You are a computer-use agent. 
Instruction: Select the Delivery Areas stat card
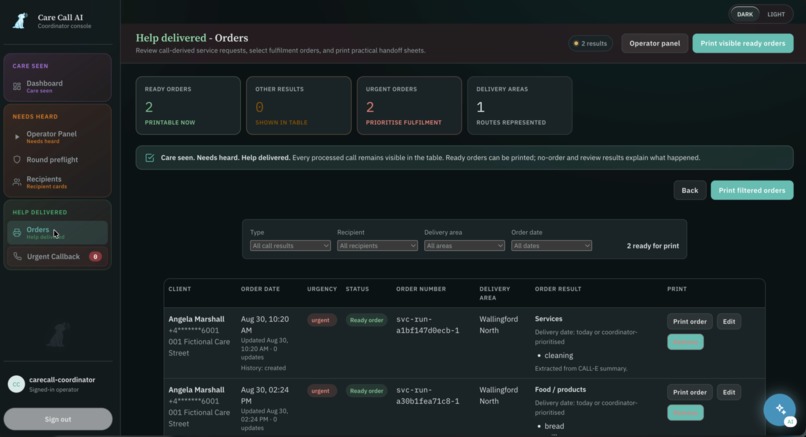520,105
